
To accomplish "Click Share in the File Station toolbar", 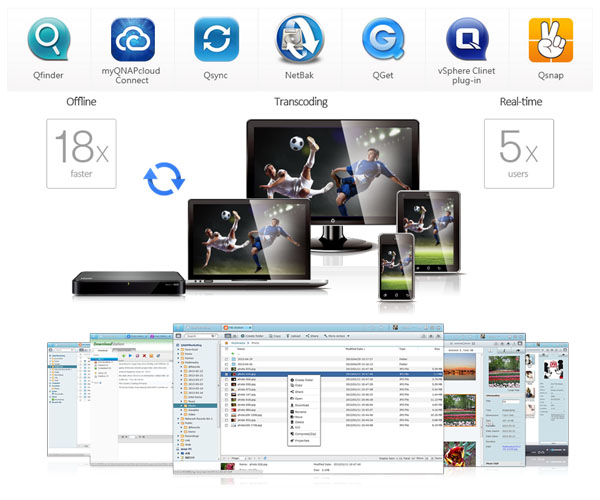I will tap(312, 336).
